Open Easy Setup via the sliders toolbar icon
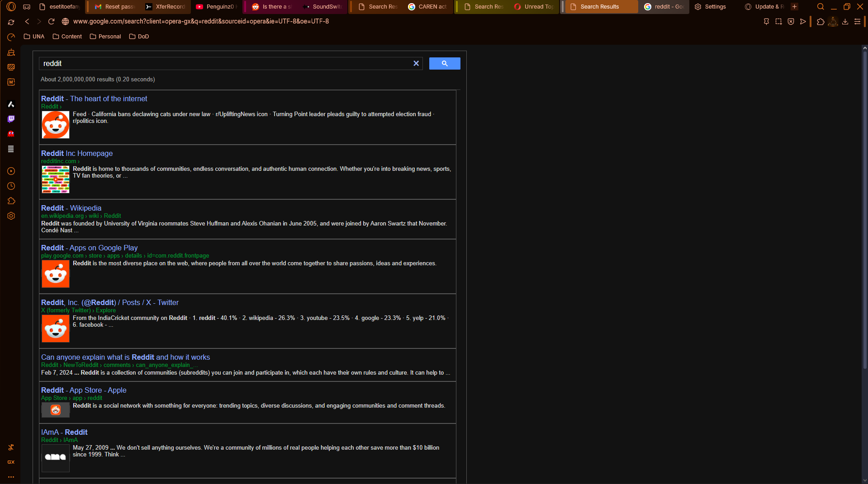The height and width of the screenshot is (484, 868). (857, 21)
